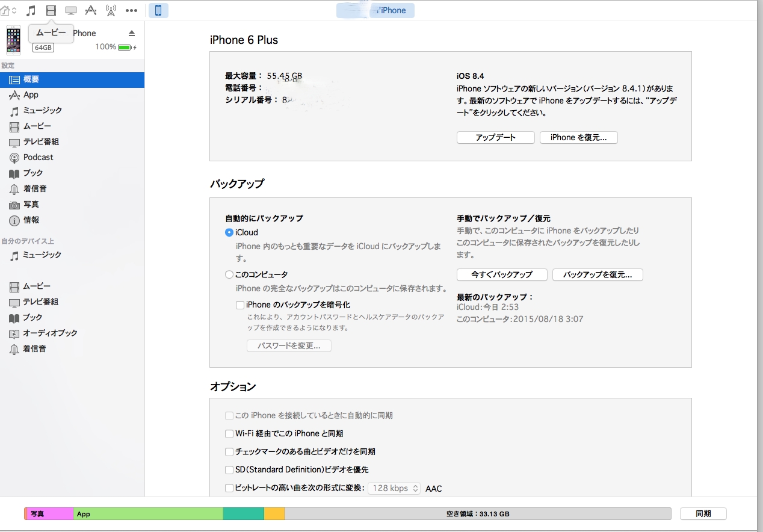The width and height of the screenshot is (763, 532).
Task: Open the TV shows icon in toolbar
Action: [x=71, y=10]
